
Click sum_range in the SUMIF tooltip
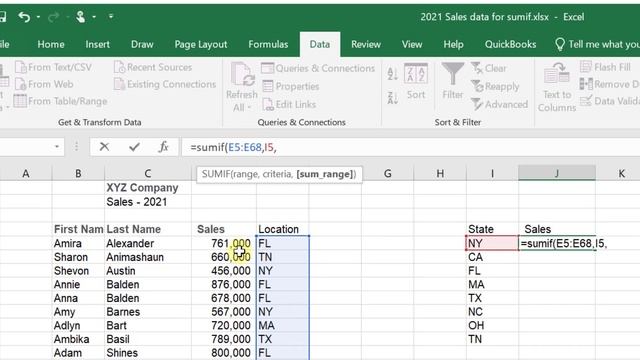click(x=324, y=174)
